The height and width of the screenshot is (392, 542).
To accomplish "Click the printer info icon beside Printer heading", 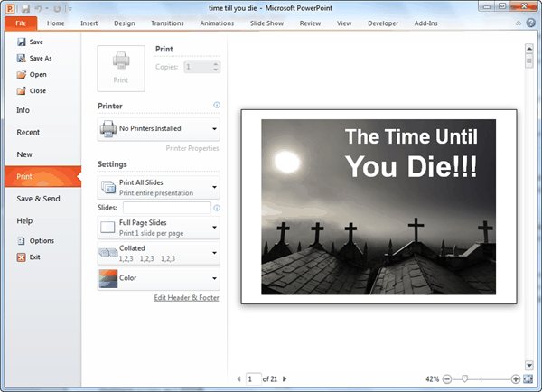I will coord(217,105).
